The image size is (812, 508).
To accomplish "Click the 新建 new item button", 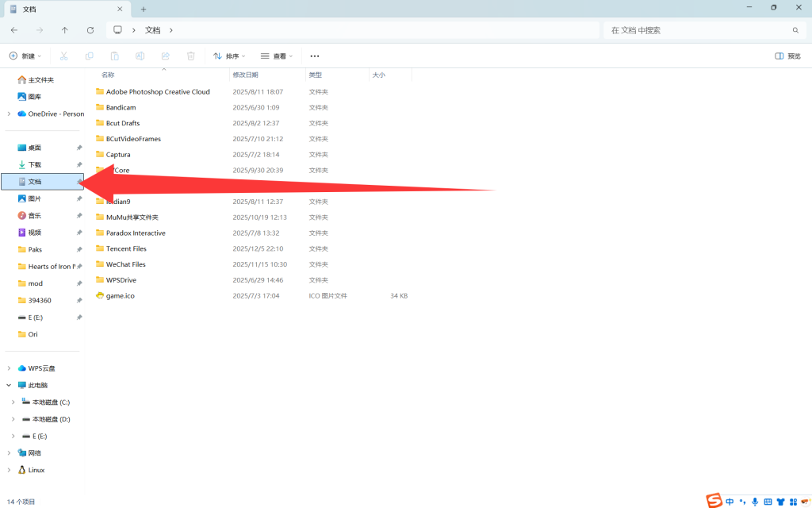I will (x=24, y=56).
